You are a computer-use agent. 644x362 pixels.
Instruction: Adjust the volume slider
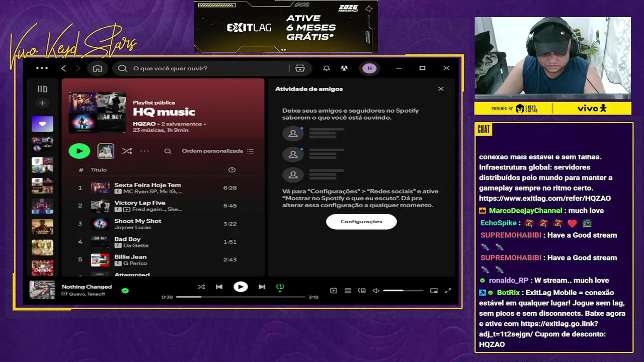click(x=403, y=291)
